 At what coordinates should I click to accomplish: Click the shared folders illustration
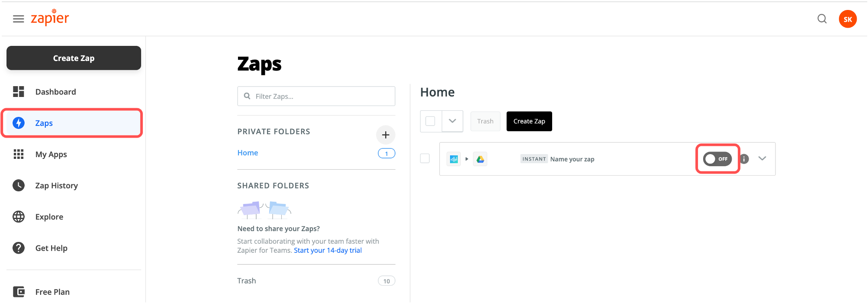(x=264, y=210)
